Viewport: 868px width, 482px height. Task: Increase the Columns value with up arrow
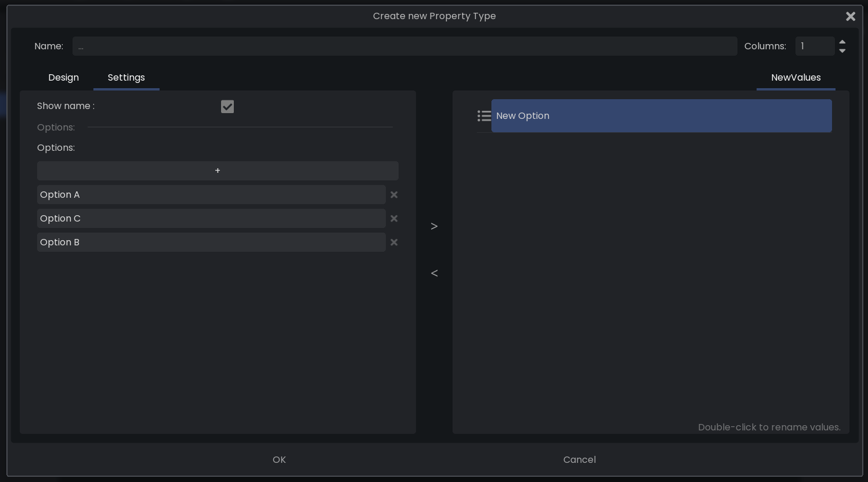pos(842,42)
